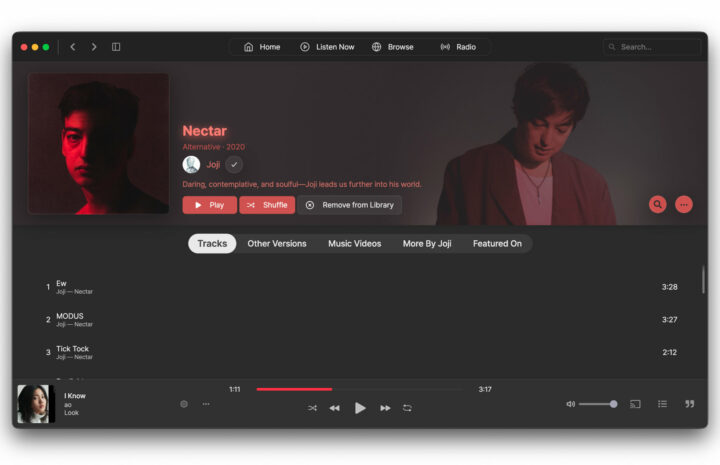Go forward with the right chevron
Image resolution: width=720 pixels, height=465 pixels.
(94, 47)
